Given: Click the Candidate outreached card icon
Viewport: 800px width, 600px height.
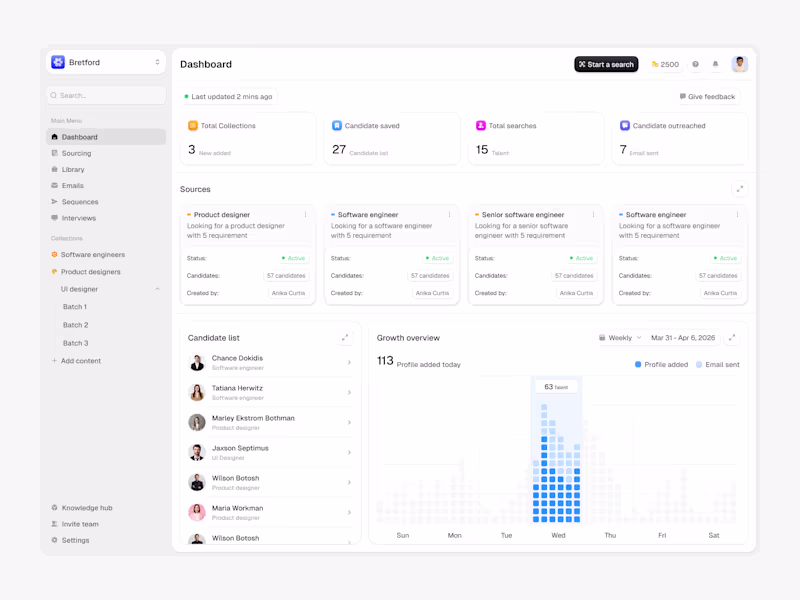Looking at the screenshot, I should pyautogui.click(x=625, y=126).
